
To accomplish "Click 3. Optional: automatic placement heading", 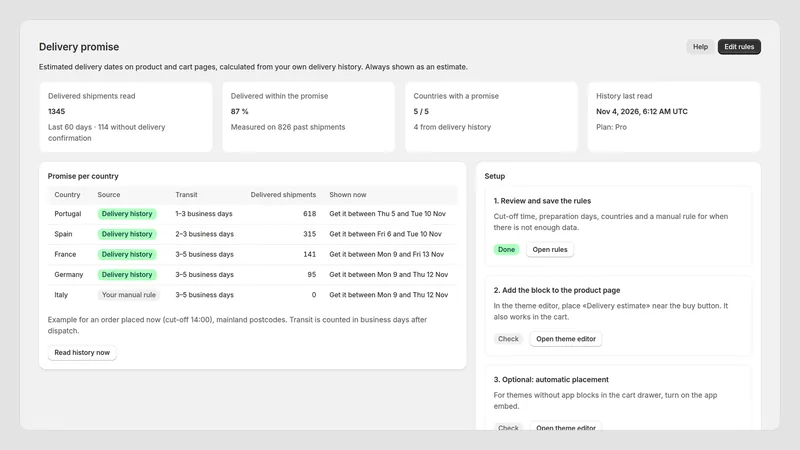I will pos(551,380).
